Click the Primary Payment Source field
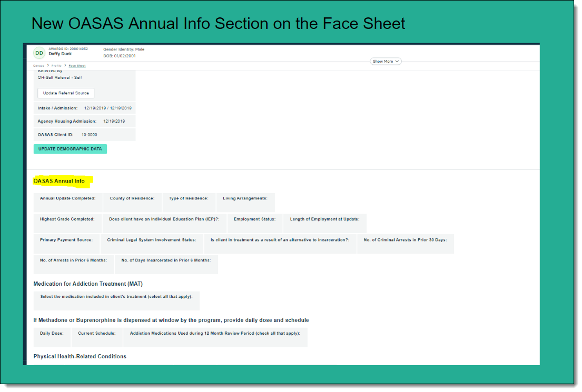Viewport: 582px width, 392px height. [x=66, y=244]
